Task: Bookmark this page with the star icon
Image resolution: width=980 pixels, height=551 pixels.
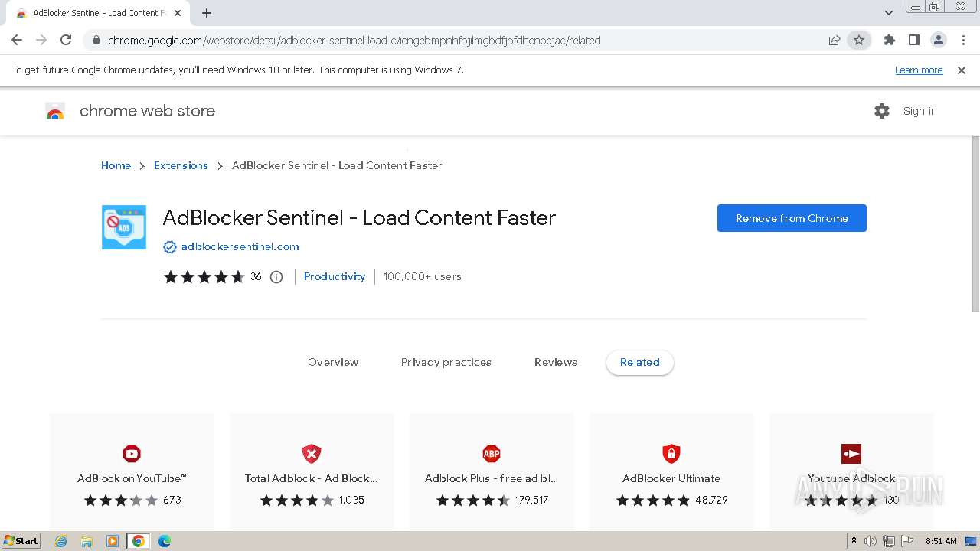Action: (859, 41)
